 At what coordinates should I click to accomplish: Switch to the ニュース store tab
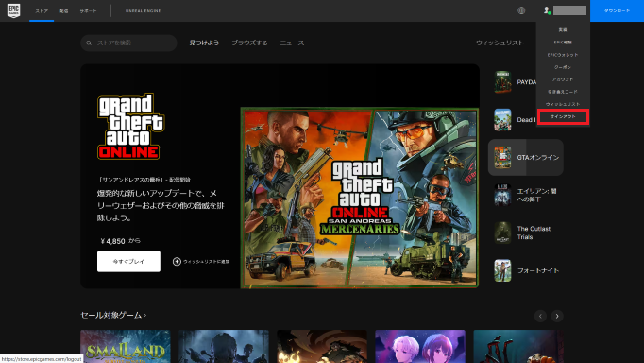point(292,43)
